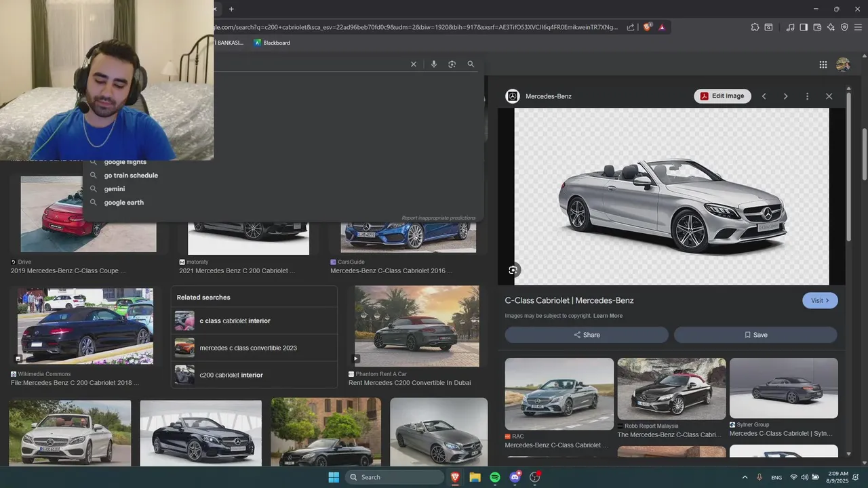Open Brave Rewards triangle icon
868x488 pixels.
coord(662,27)
